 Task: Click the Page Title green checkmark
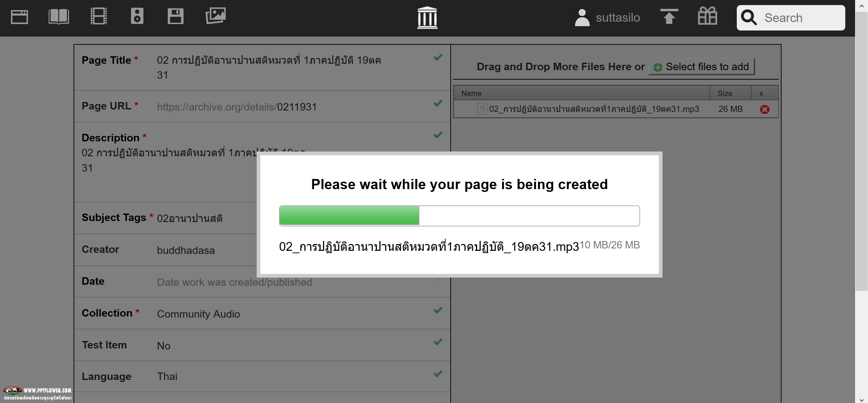coord(438,57)
